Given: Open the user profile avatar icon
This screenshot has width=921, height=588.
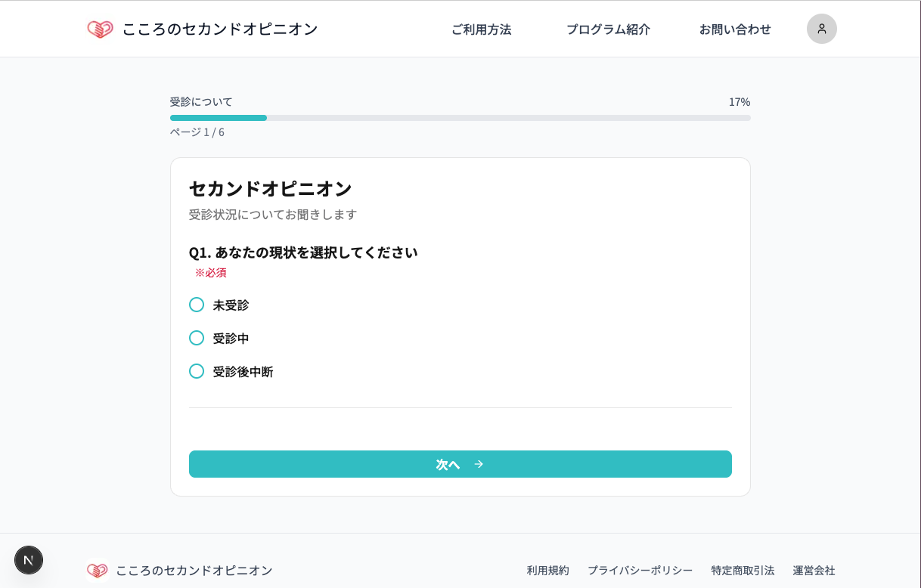Looking at the screenshot, I should (x=821, y=29).
